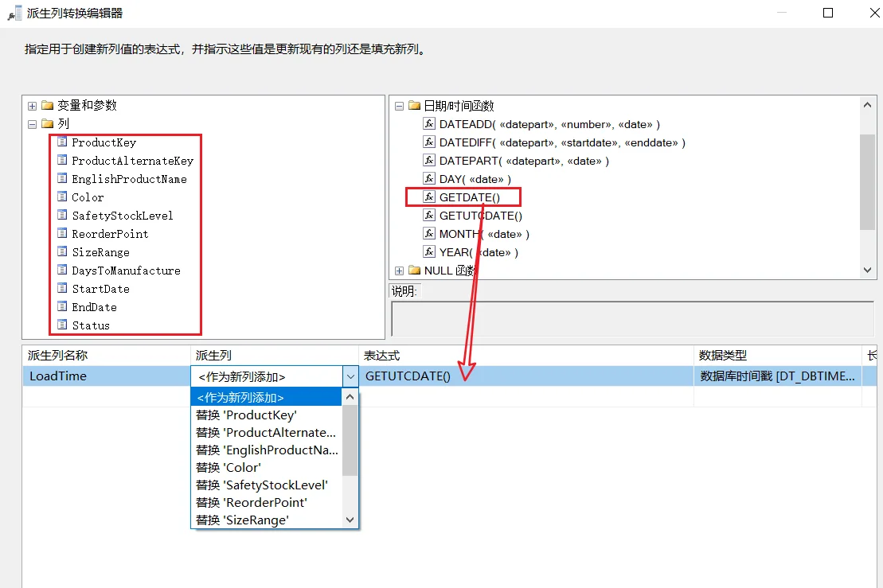Click the 派生列 column header
Viewport: 883px width, 588px height.
point(274,356)
